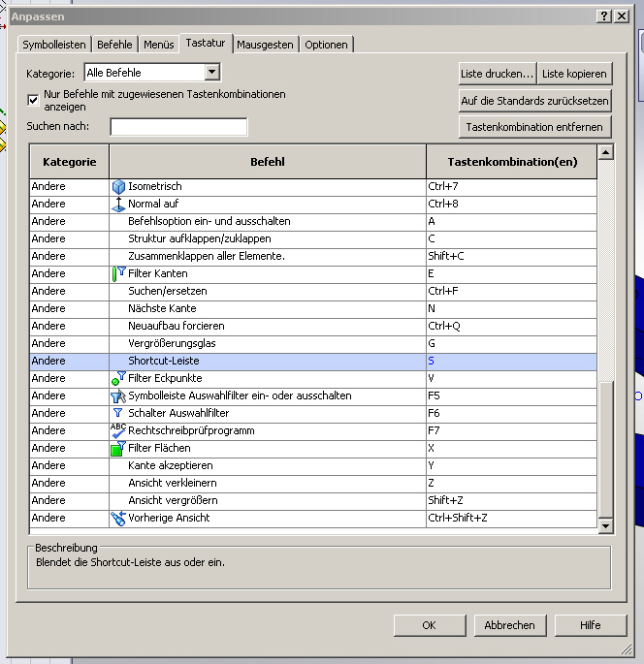
Task: Select the Tastatur tab
Action: (206, 44)
